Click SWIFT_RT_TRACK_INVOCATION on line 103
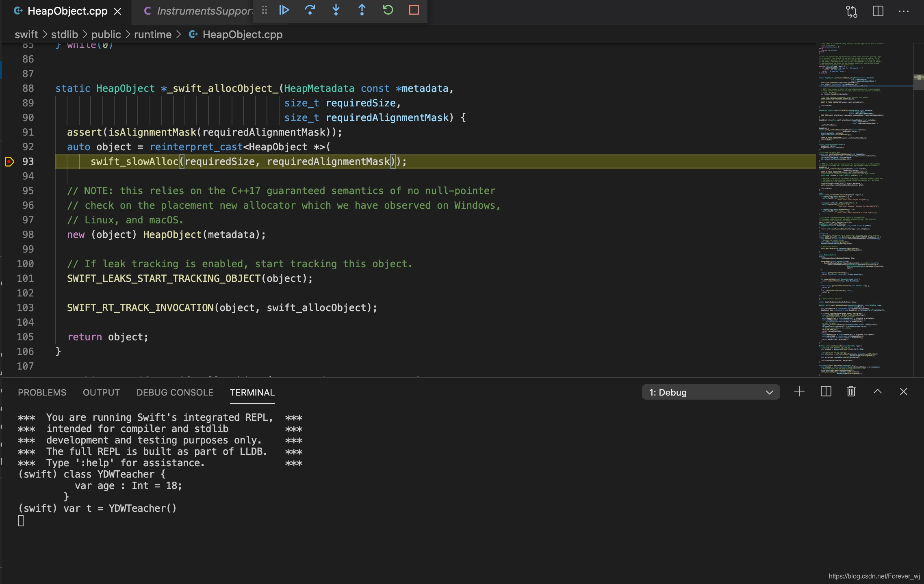 click(x=141, y=308)
